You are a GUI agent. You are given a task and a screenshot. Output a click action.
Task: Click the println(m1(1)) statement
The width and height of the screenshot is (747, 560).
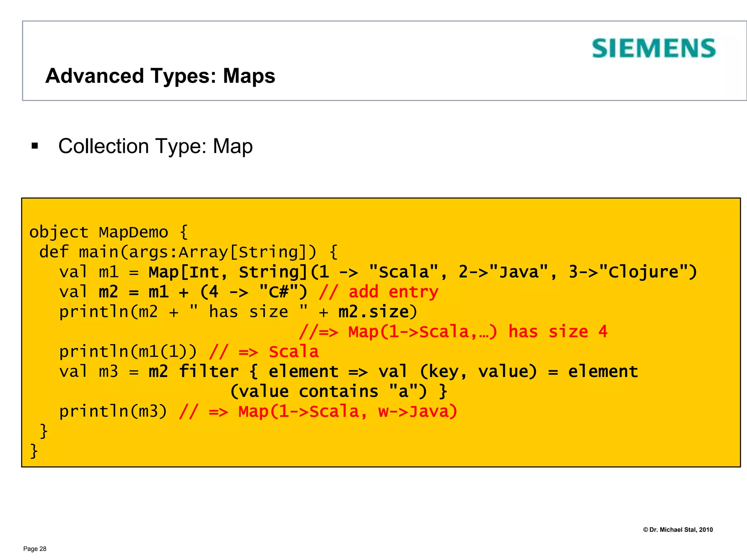pos(128,352)
